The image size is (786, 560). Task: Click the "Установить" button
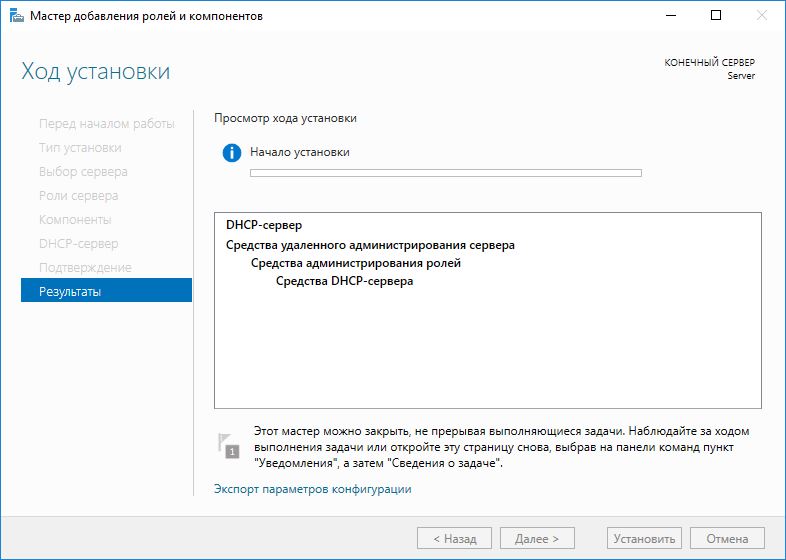click(644, 538)
